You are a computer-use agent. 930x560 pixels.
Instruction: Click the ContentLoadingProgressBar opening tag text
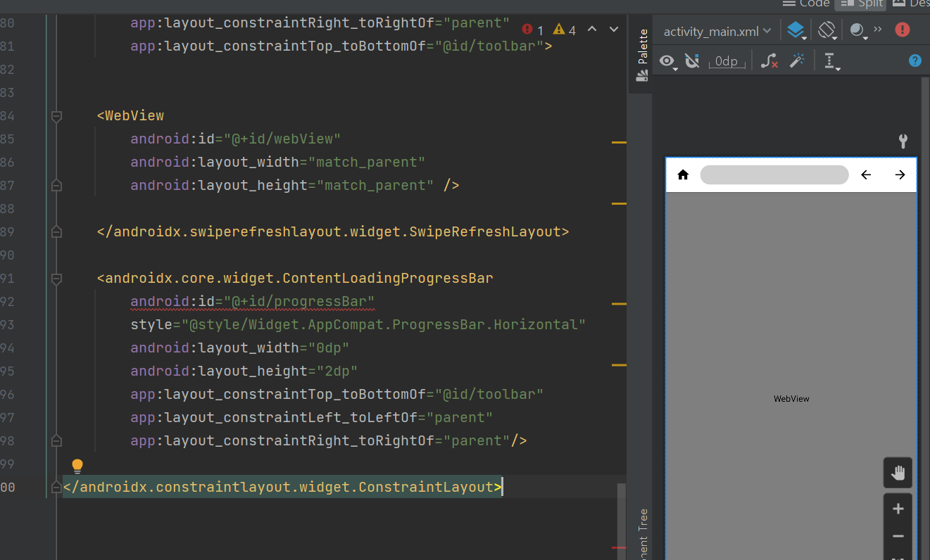(295, 279)
